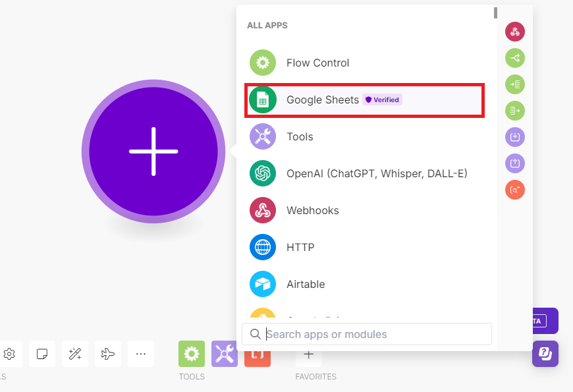
Task: Click the Verified badge next to Google Sheets
Action: 382,100
